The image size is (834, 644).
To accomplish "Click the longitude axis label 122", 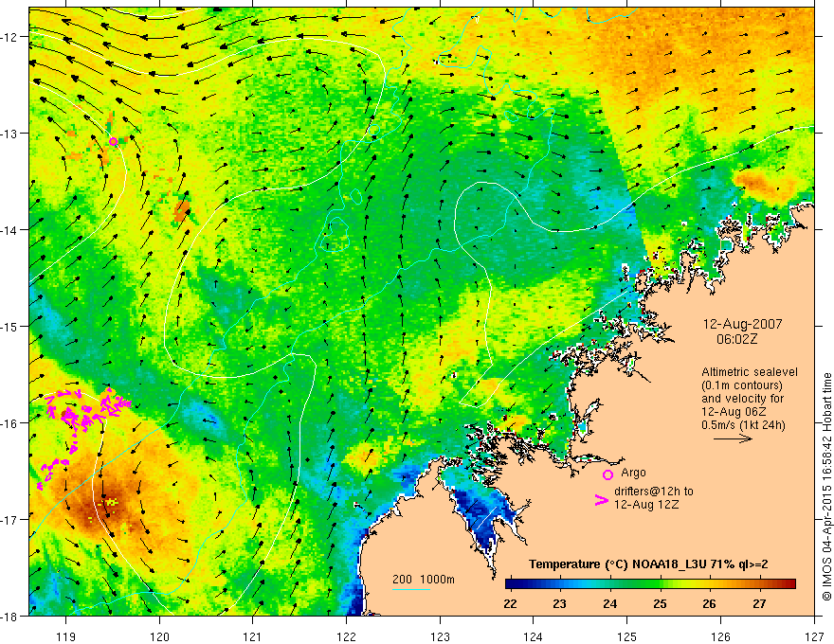I will pos(346,636).
